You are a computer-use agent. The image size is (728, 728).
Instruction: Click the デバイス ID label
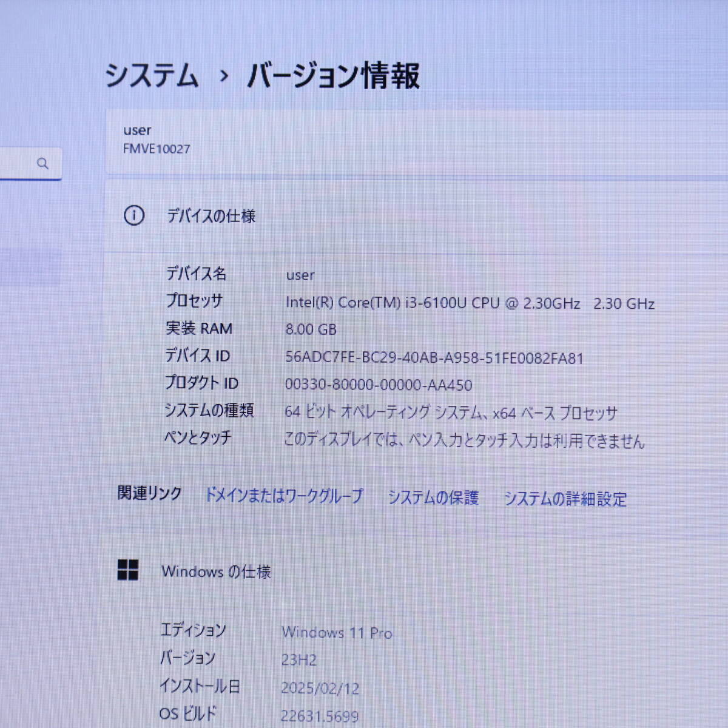pos(197,356)
